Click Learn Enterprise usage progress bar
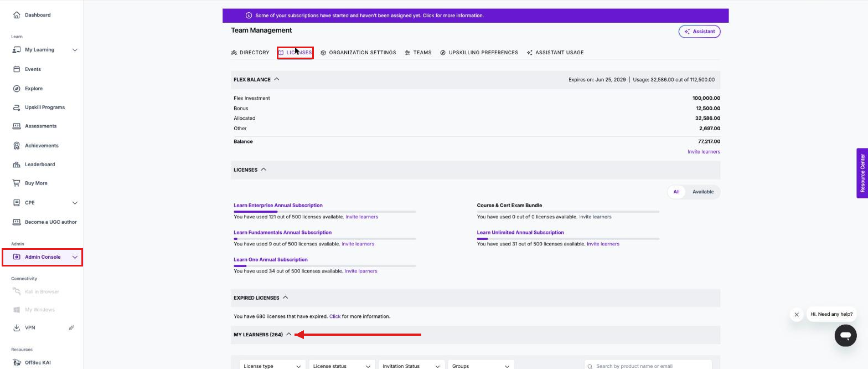Image resolution: width=868 pixels, height=369 pixels. [325, 212]
